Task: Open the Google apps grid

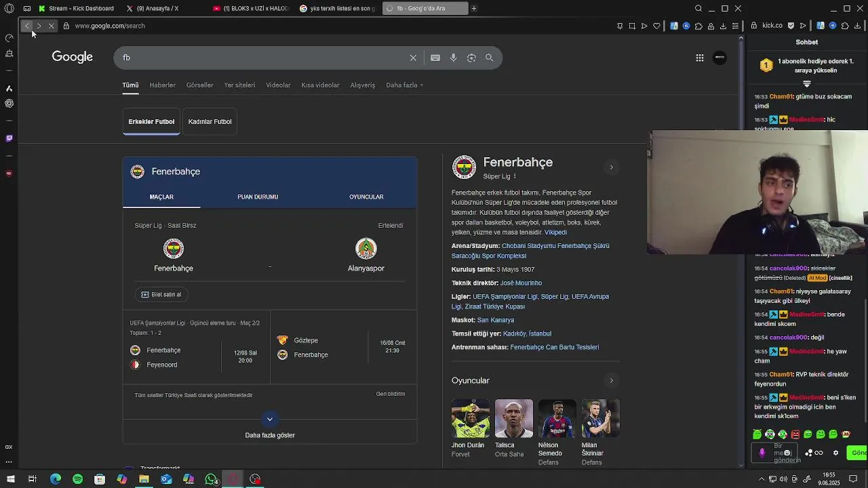Action: (x=700, y=58)
